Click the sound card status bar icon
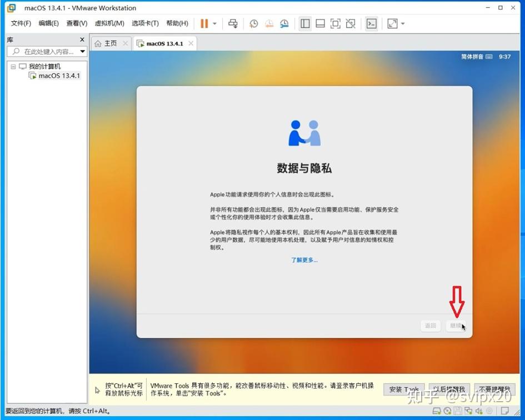This screenshot has height=420, width=525. click(479, 411)
